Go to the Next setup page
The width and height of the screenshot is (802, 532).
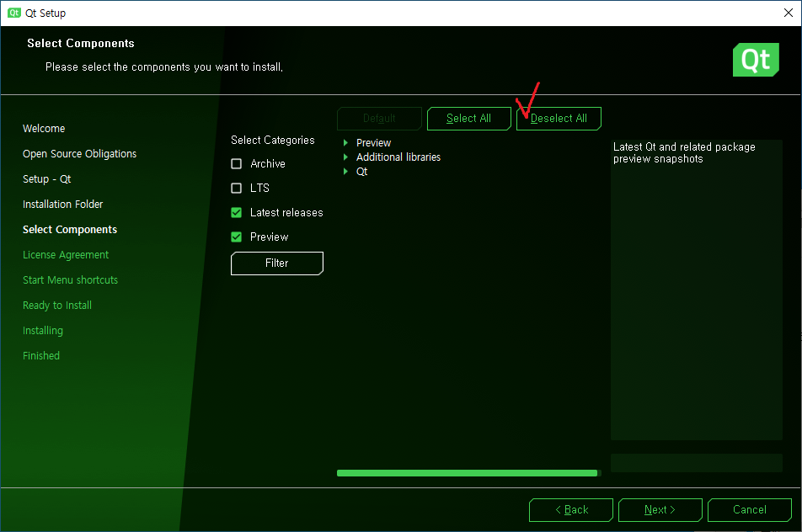tap(660, 510)
